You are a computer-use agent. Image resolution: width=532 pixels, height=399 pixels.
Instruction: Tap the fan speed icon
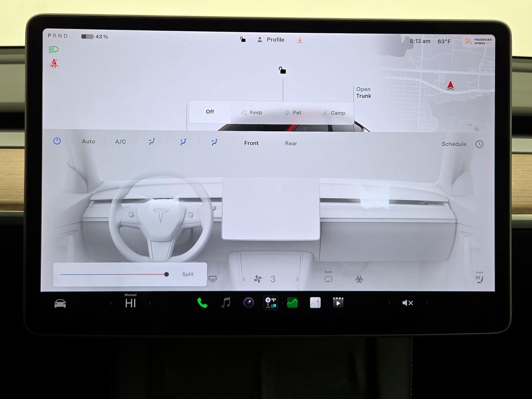(x=258, y=279)
